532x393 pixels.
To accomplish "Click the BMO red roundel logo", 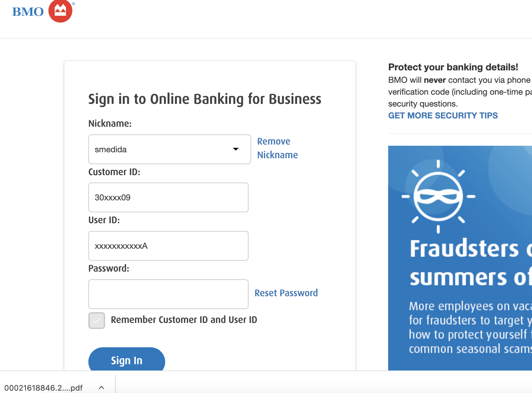I will [x=60, y=11].
